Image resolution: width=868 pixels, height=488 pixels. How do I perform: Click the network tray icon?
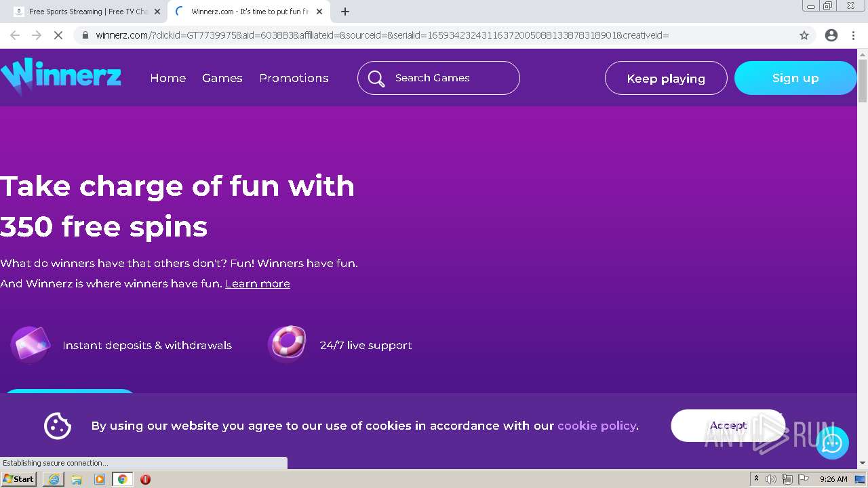787,479
